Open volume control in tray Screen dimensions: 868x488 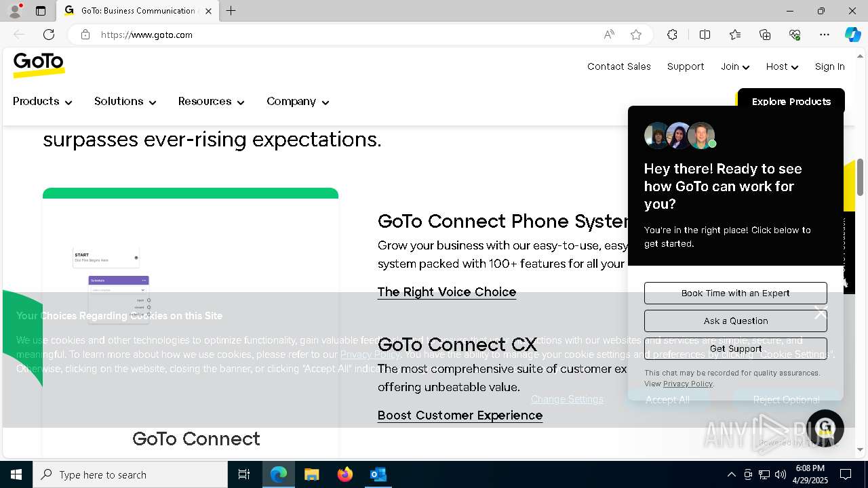pyautogui.click(x=781, y=474)
